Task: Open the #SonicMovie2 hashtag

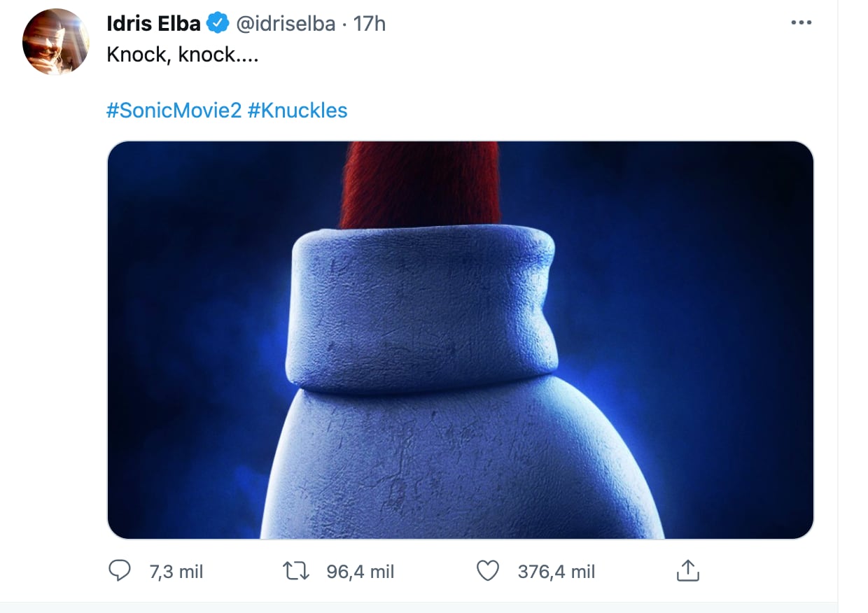Action: click(174, 111)
